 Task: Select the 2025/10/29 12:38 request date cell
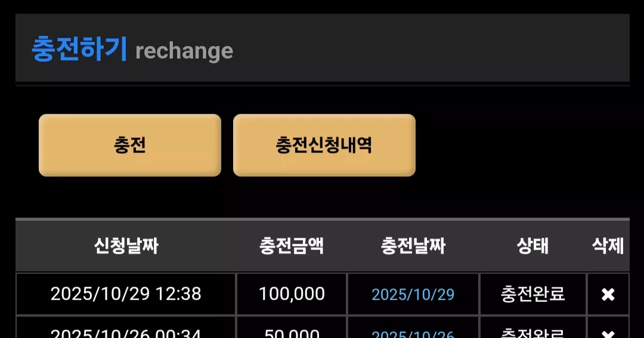point(126,294)
